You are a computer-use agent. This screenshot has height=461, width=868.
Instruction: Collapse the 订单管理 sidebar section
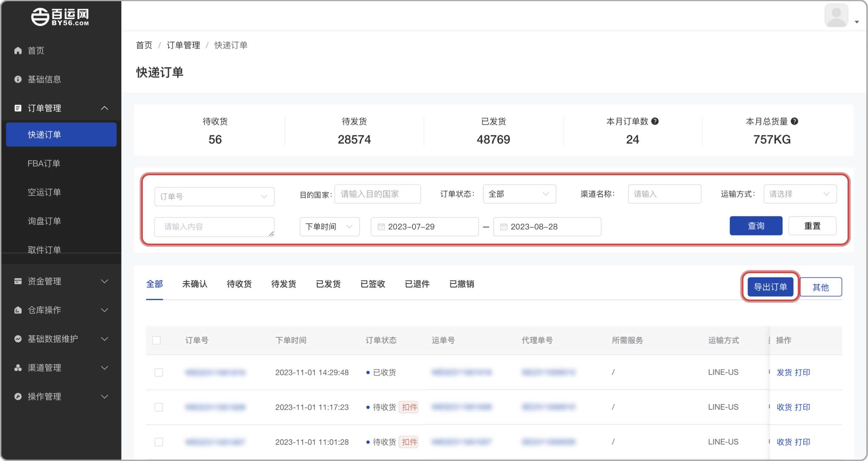coord(104,108)
